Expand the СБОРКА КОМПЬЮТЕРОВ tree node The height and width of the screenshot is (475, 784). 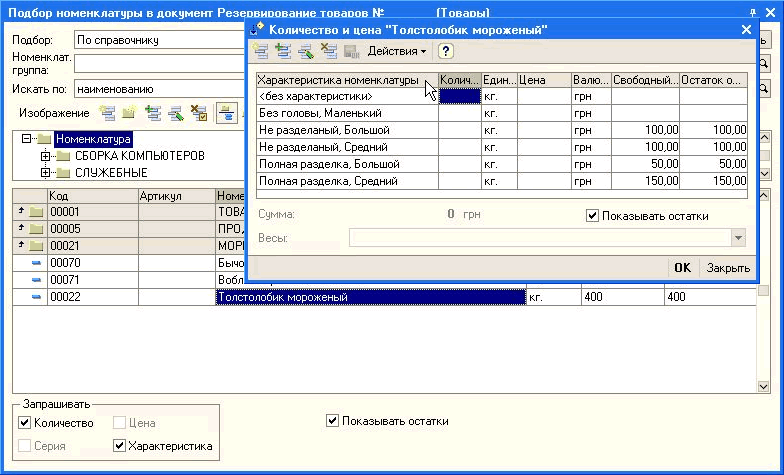coord(45,156)
